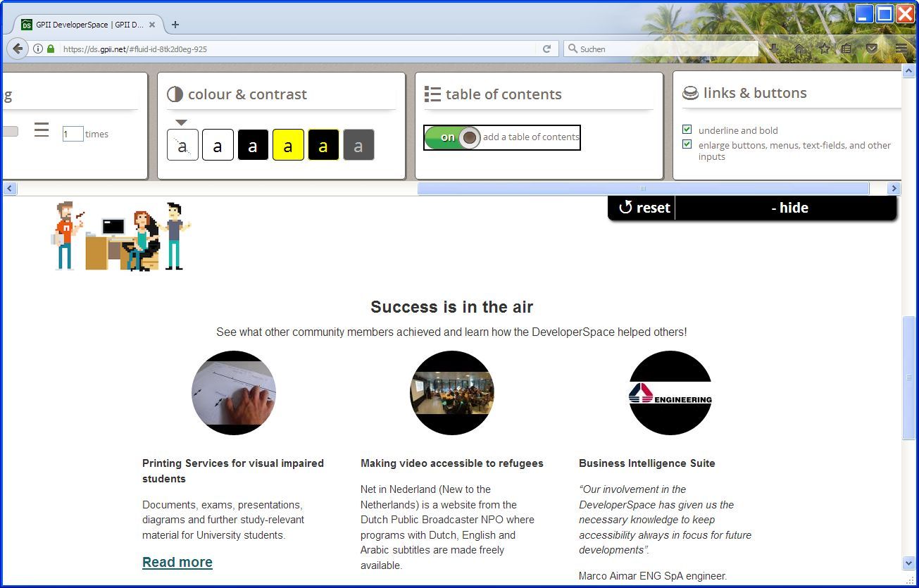
Task: Click the horizontal scrollbar thumb in preferences panel
Action: click(x=643, y=189)
